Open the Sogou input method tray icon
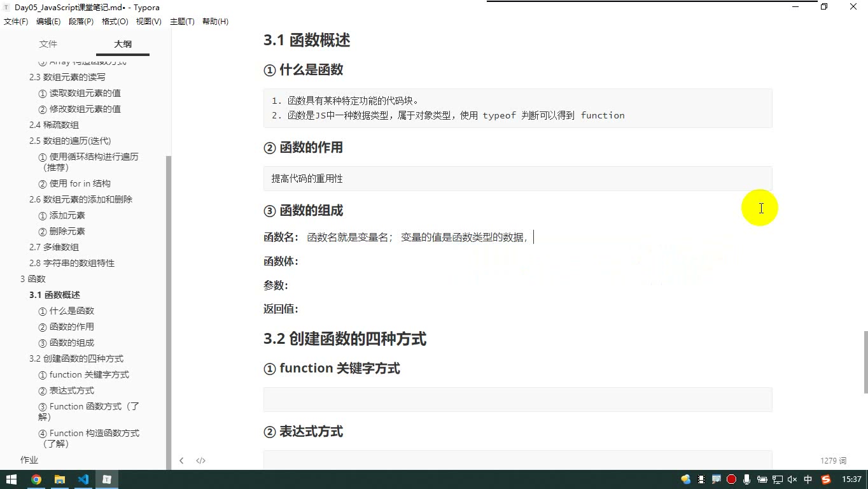 (826, 479)
